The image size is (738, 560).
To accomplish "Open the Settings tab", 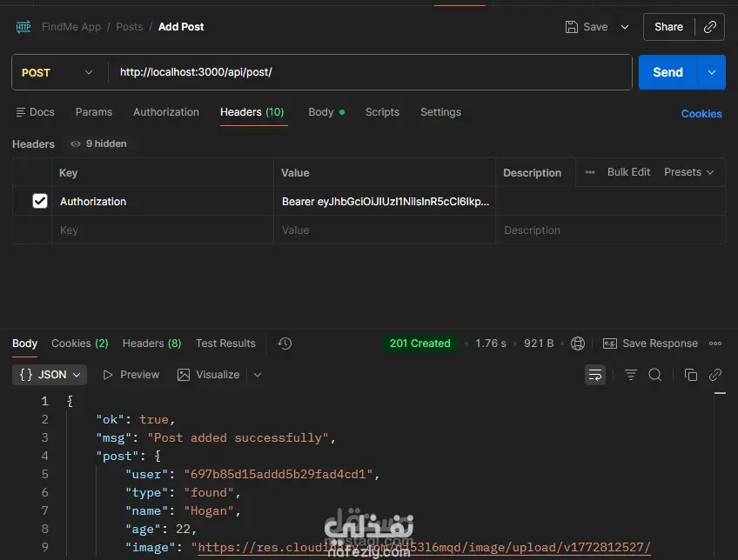I will click(x=440, y=112).
